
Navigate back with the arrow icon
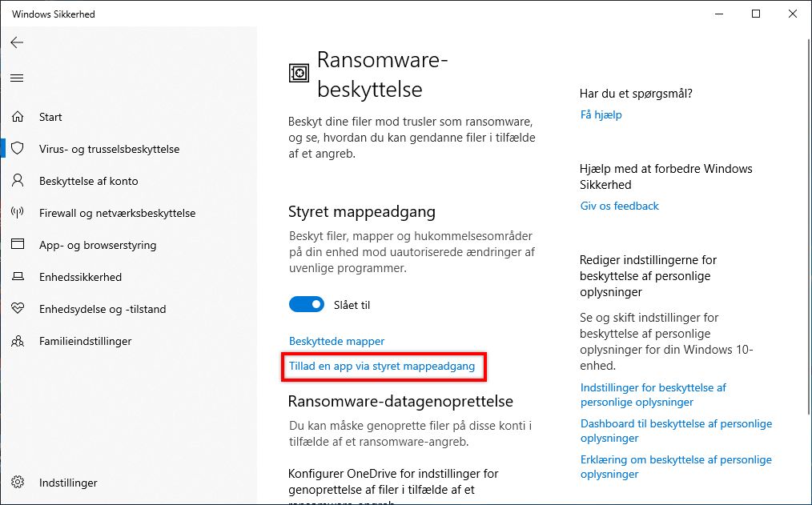point(17,42)
